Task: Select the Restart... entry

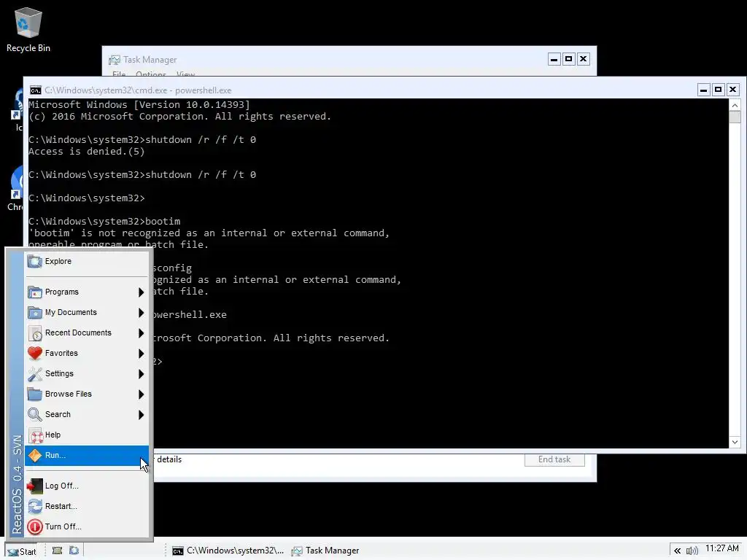Action: (87, 506)
